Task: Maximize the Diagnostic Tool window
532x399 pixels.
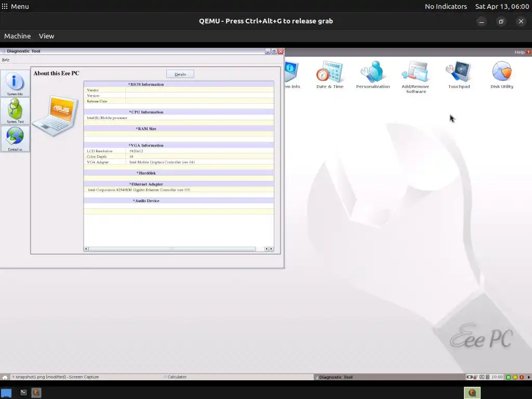Action: click(274, 51)
